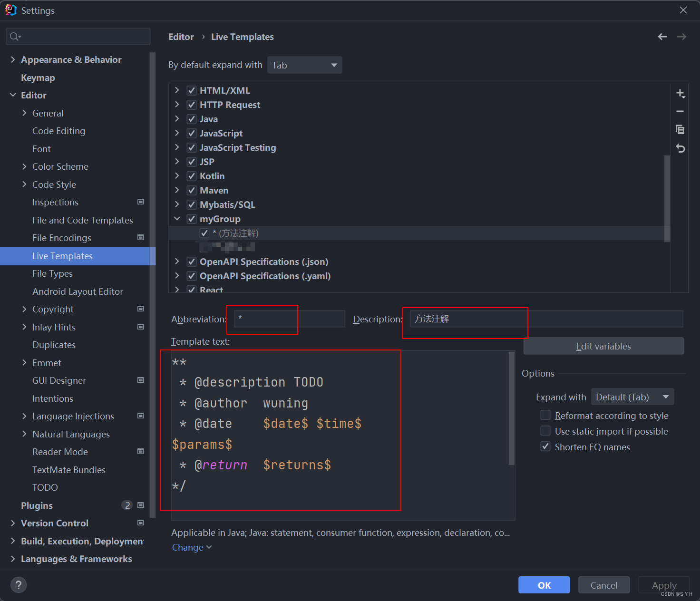This screenshot has height=601, width=700.
Task: Uncheck the HTML/XML template group
Action: click(192, 90)
